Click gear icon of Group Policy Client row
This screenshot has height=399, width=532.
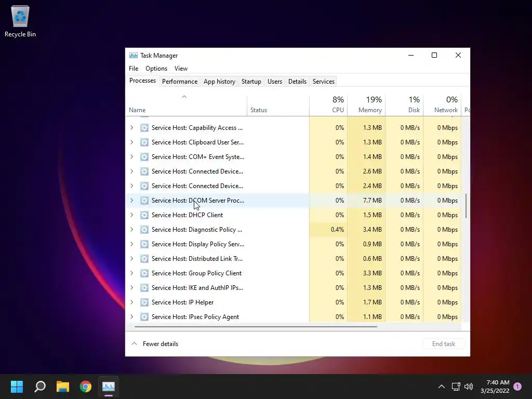tap(144, 273)
